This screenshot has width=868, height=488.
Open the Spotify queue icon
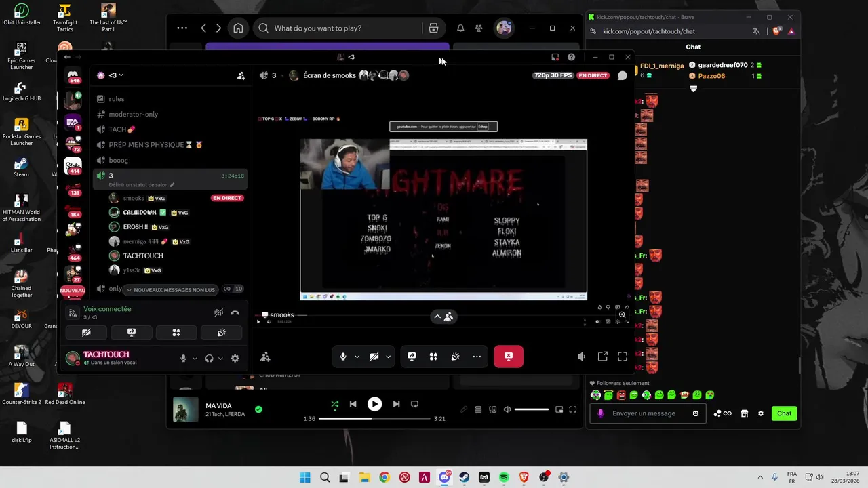coord(478,409)
